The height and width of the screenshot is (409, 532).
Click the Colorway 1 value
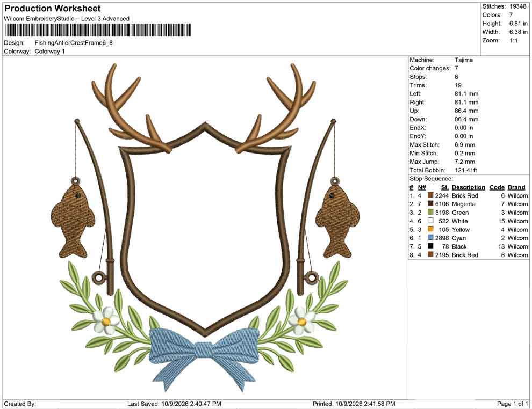point(49,52)
